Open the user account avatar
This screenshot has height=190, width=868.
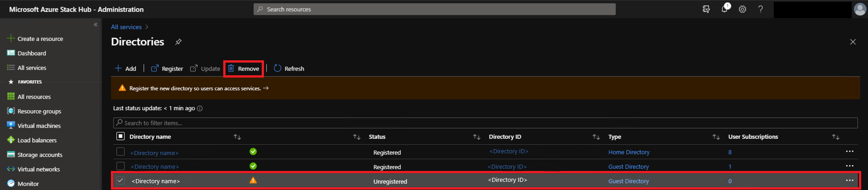click(859, 9)
